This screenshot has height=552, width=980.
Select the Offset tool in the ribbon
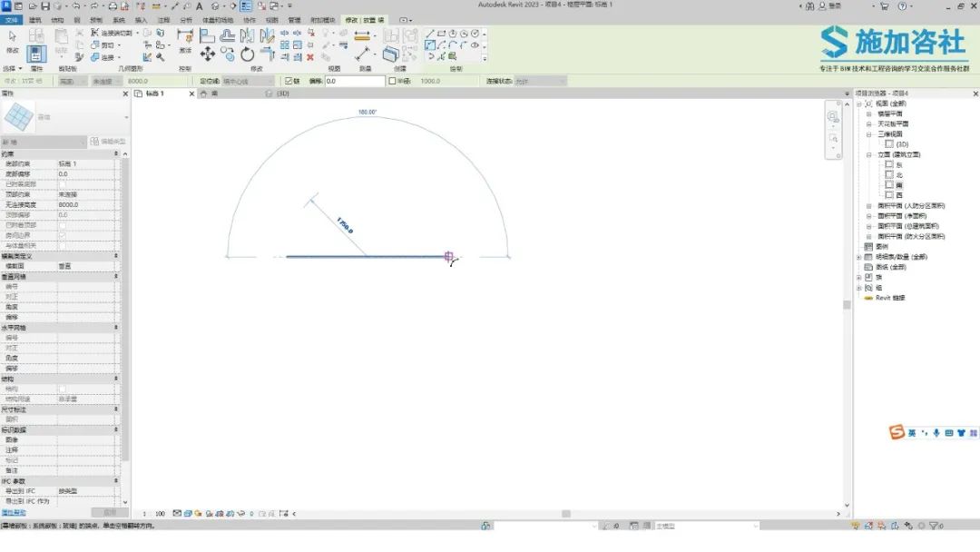coord(228,35)
